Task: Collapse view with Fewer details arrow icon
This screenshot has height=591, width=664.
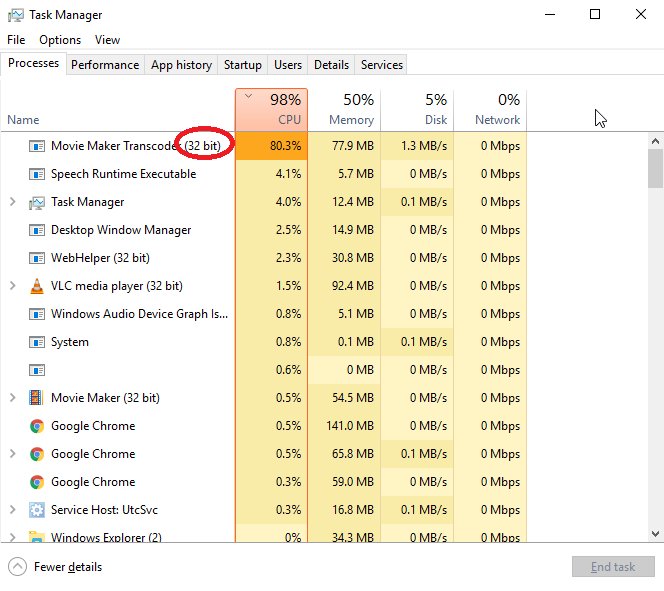Action: [x=17, y=567]
